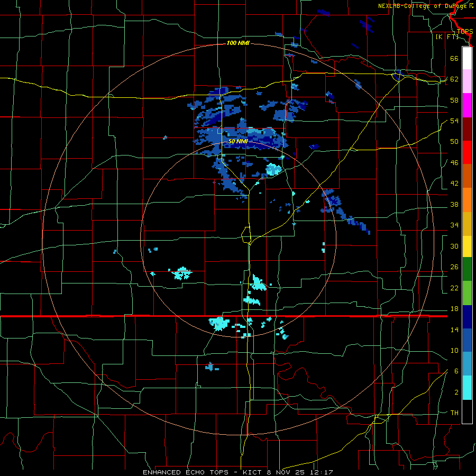
Task: Click the dark red swatch below 54
Action: (x=467, y=129)
